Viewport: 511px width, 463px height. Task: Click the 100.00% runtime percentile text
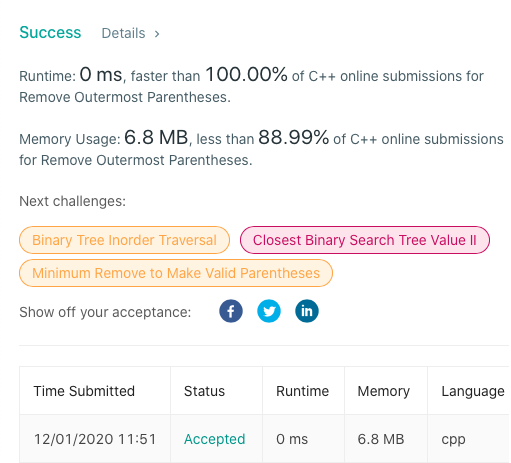click(x=246, y=74)
